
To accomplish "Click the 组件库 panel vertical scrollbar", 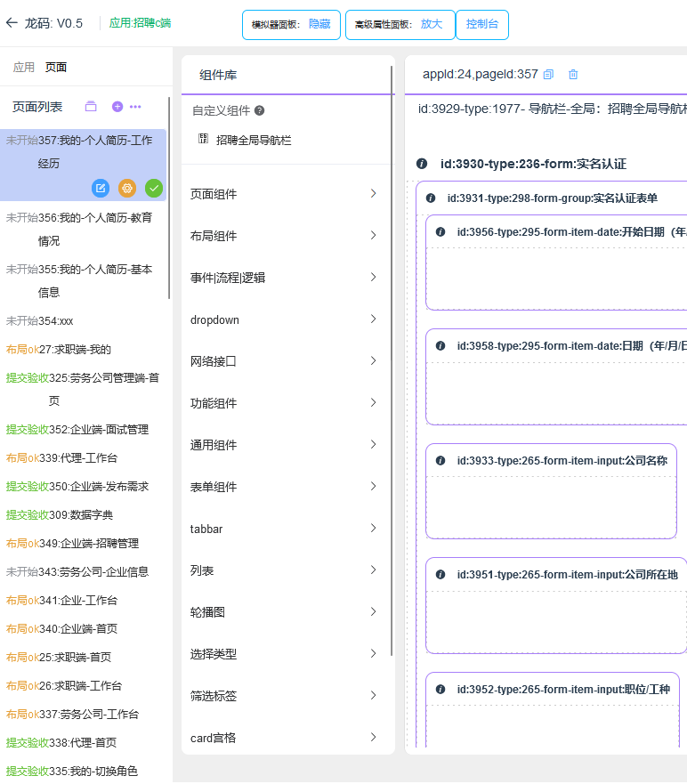I will point(392,360).
